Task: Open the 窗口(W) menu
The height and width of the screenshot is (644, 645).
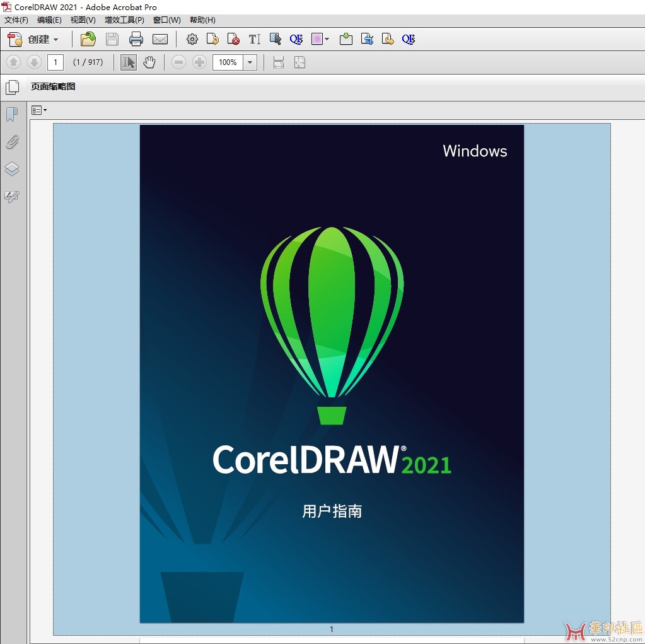Action: click(166, 20)
